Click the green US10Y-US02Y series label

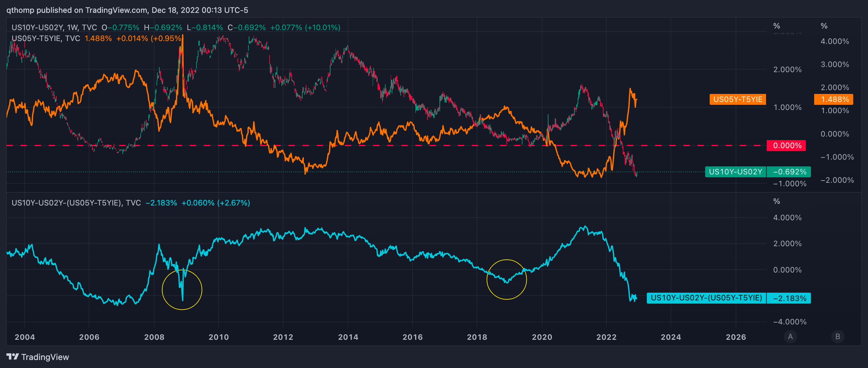[735, 172]
